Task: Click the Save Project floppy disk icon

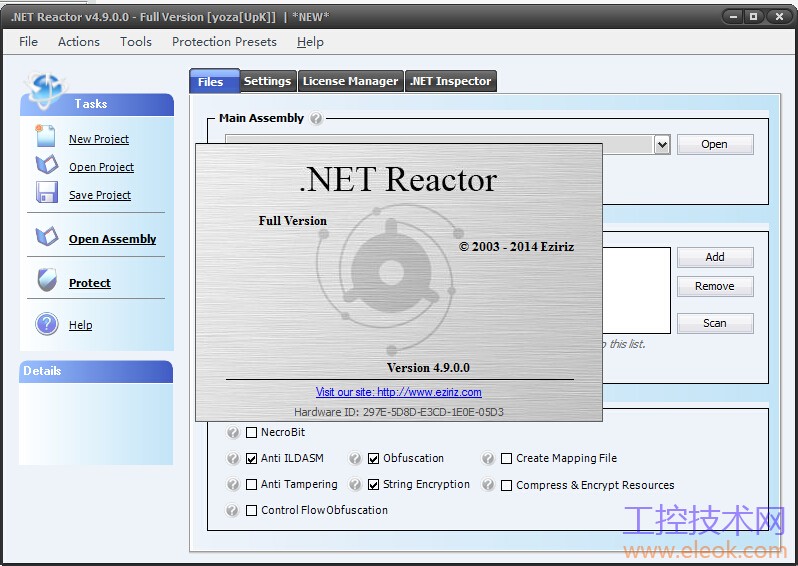Action: click(x=46, y=192)
